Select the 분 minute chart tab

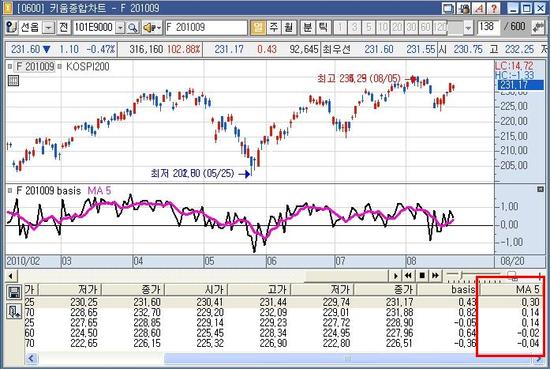[x=308, y=27]
